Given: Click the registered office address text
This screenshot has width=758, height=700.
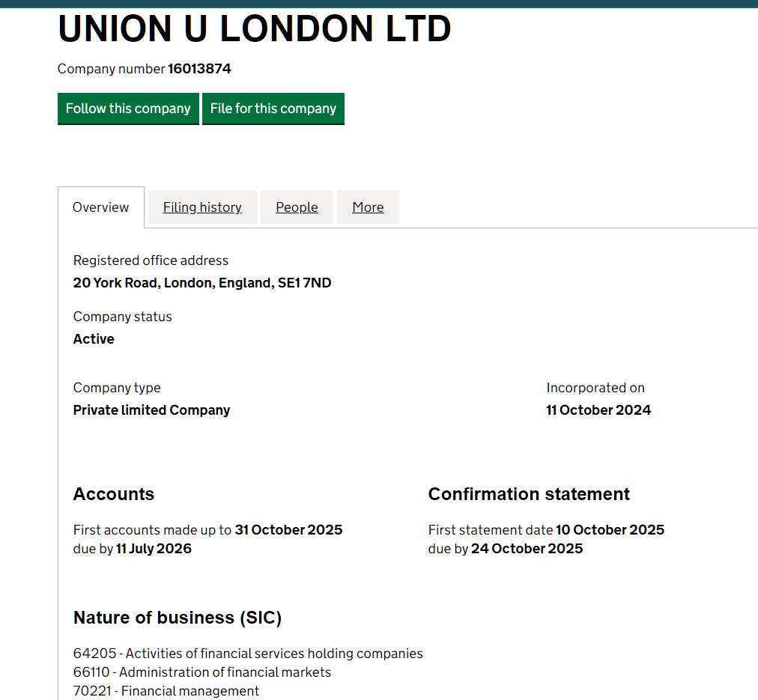Looking at the screenshot, I should [201, 282].
